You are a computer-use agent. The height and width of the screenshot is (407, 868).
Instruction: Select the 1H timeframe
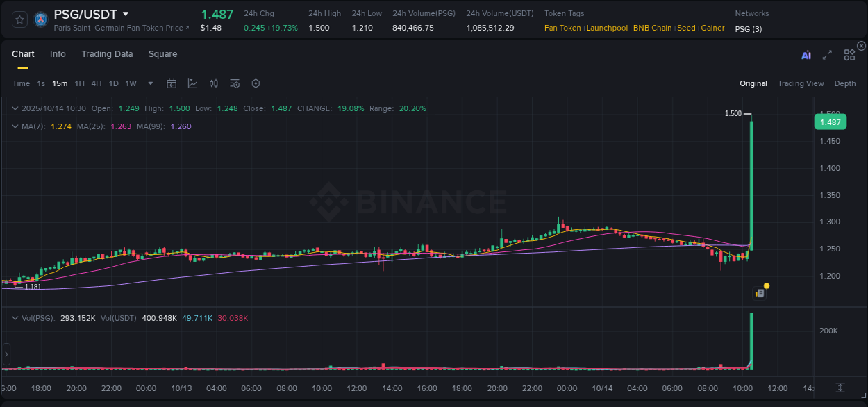[x=78, y=83]
